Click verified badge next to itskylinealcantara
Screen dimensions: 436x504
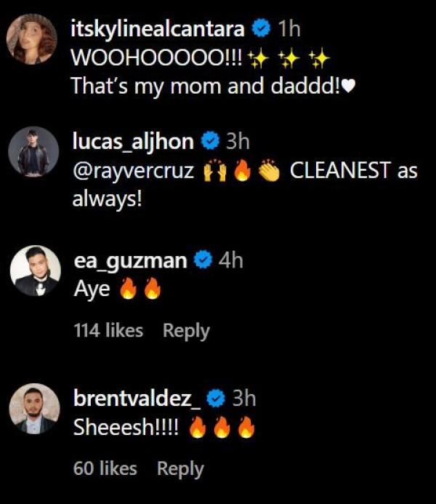pos(262,29)
